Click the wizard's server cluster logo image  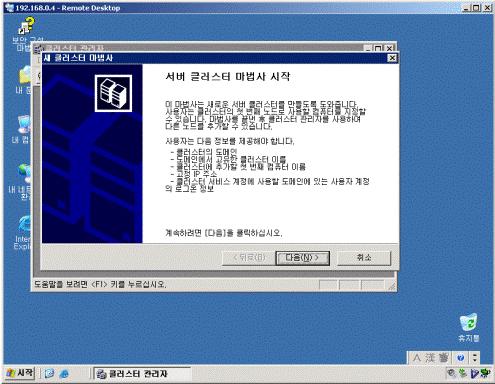click(x=113, y=93)
